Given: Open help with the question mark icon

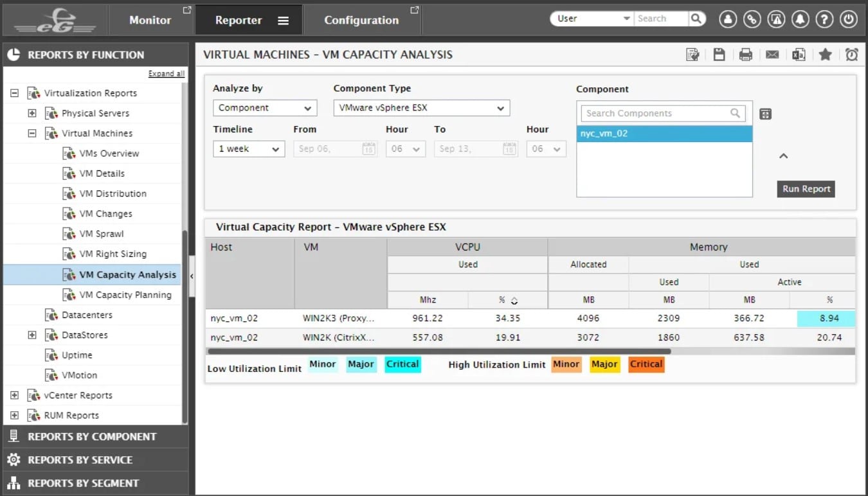Looking at the screenshot, I should tap(825, 19).
